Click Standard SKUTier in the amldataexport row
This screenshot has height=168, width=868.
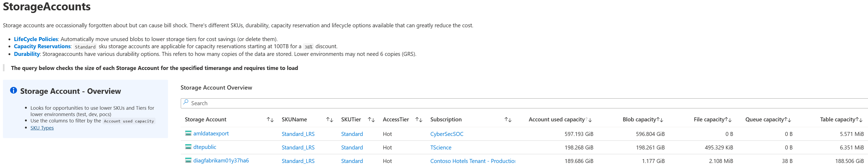tap(352, 134)
